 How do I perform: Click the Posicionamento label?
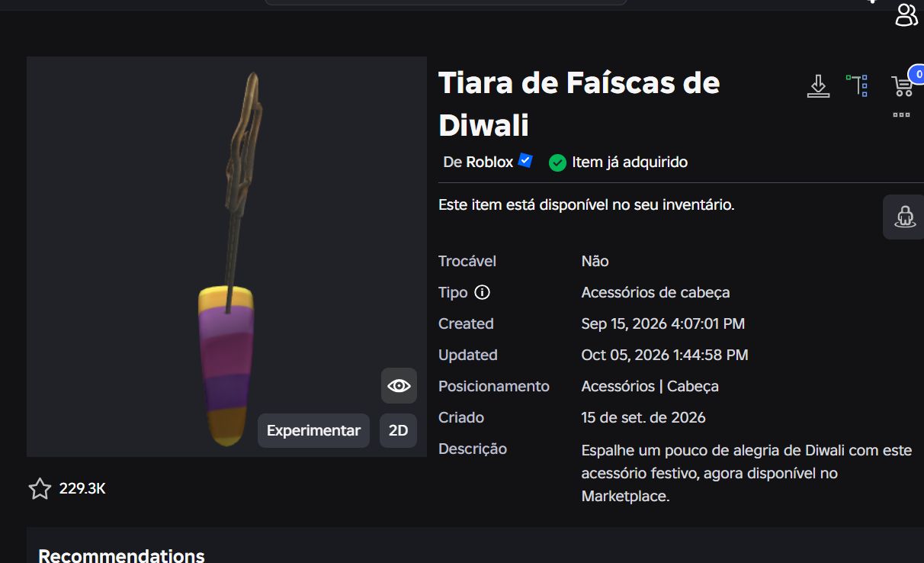[x=493, y=386]
